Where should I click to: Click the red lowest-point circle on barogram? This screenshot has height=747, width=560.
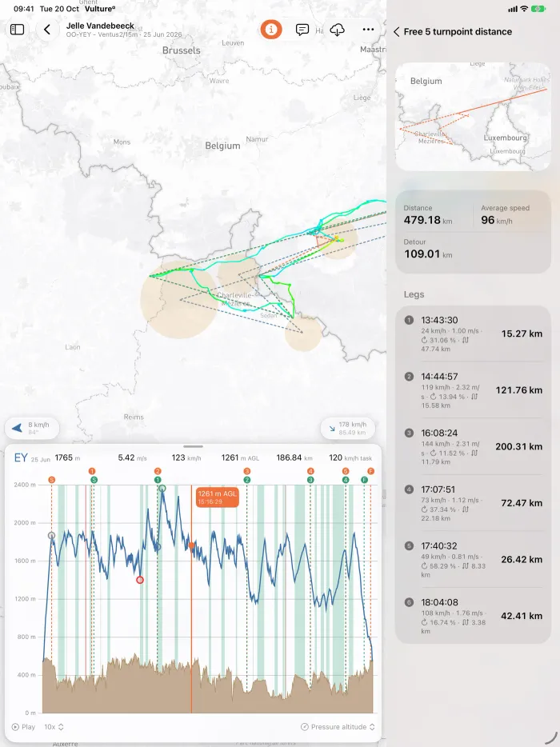click(x=140, y=580)
